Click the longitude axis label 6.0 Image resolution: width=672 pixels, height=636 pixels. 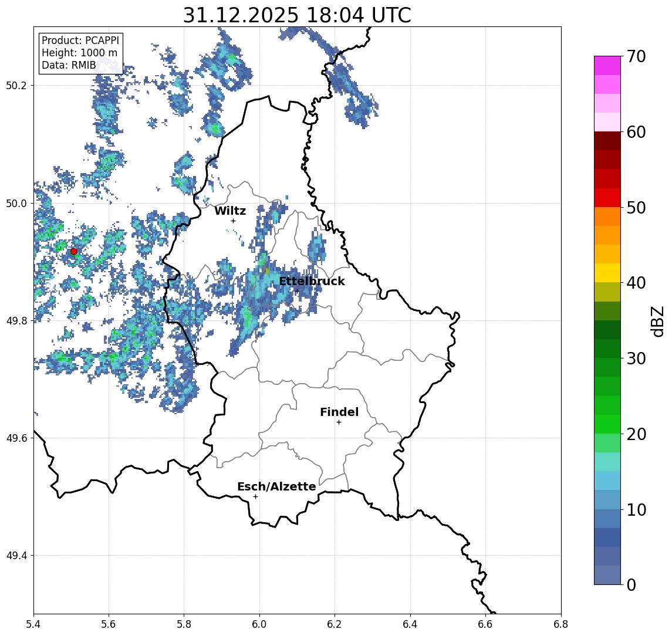[x=259, y=624]
